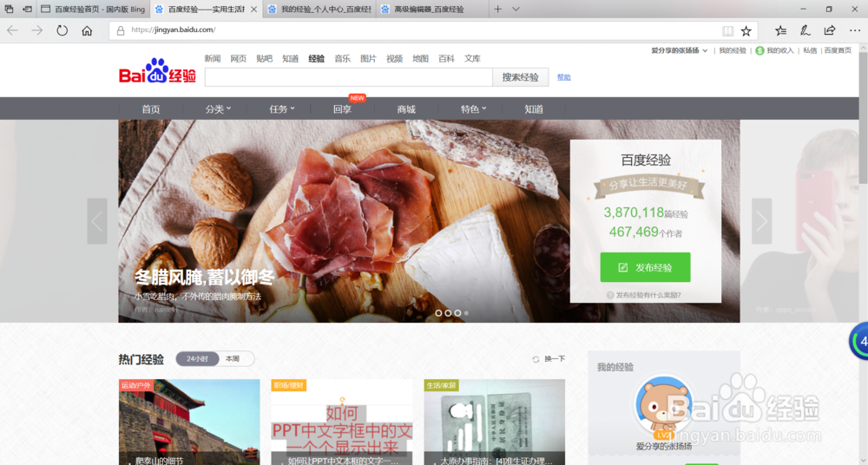Click the green 发布经验 button
The height and width of the screenshot is (465, 868).
[645, 267]
